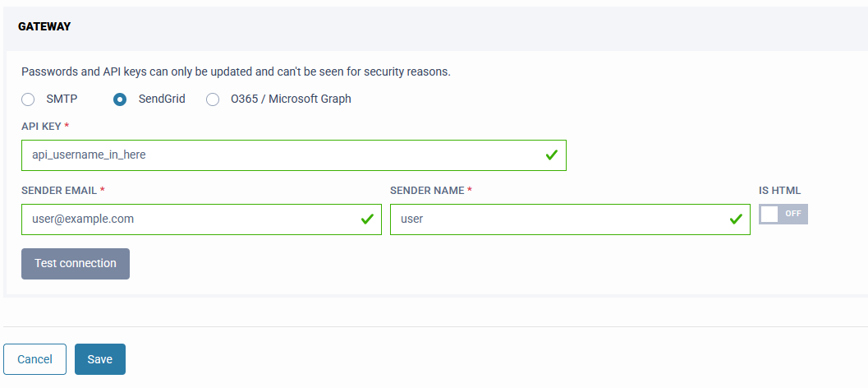Viewport: 868px width, 388px height.
Task: Click the password security notice text
Action: click(236, 72)
